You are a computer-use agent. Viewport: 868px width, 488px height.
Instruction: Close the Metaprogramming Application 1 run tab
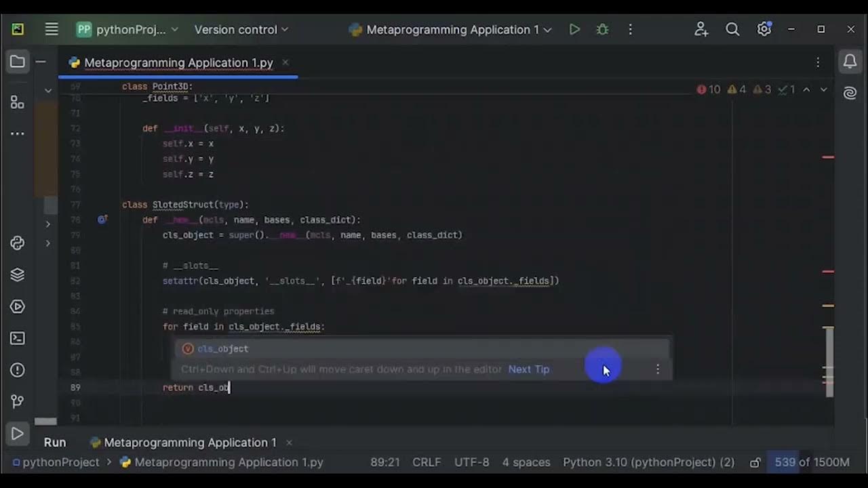point(289,443)
